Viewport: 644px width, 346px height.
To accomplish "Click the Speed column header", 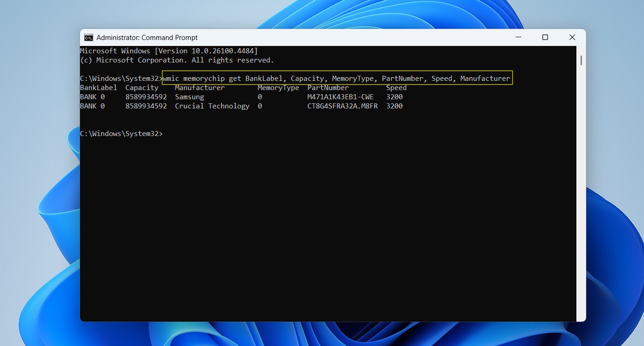I will coord(396,88).
